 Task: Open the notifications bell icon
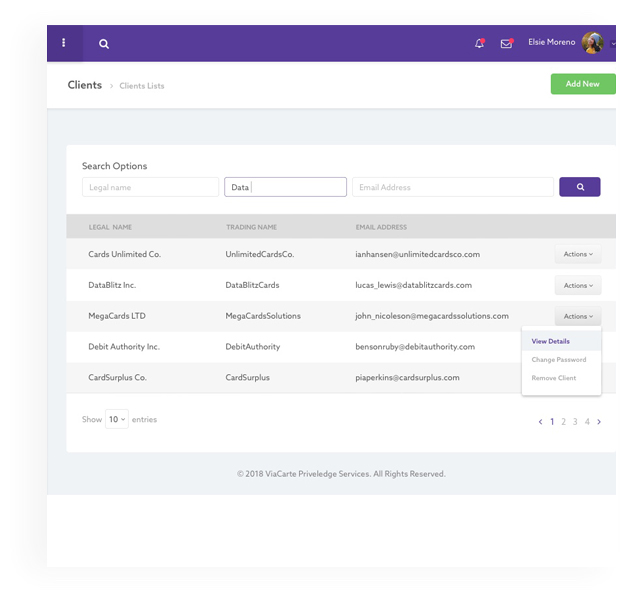coord(479,44)
